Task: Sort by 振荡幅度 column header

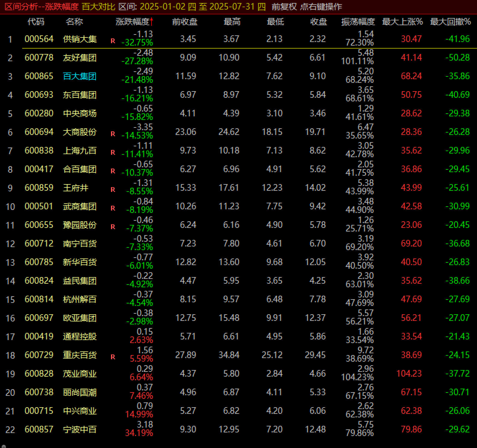Action: click(358, 22)
